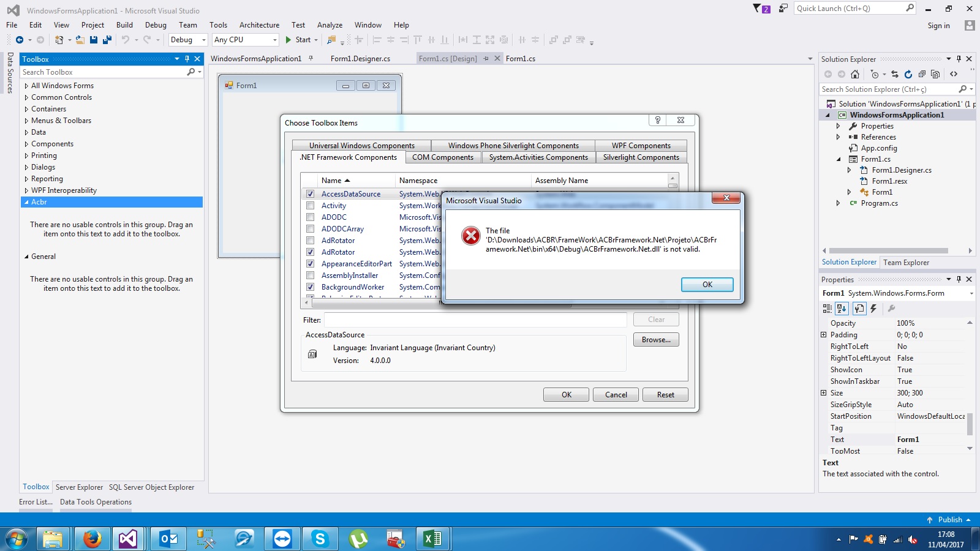Click the Redo toolbar icon

[147, 40]
